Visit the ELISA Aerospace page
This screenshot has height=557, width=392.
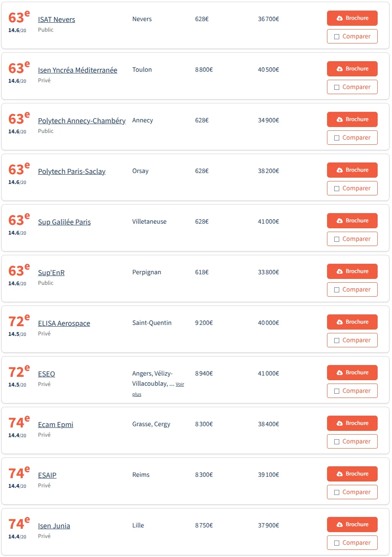pos(64,323)
